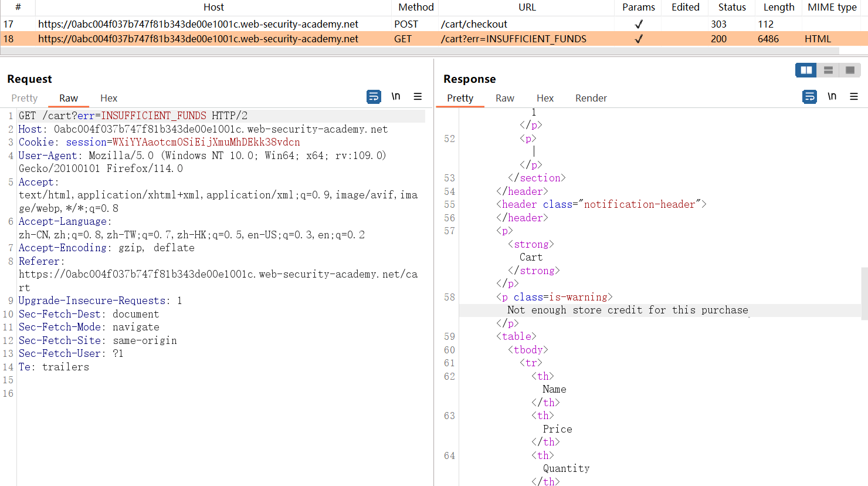Sort history by Length column header
Viewport: 868px width, 486px height.
(778, 7)
